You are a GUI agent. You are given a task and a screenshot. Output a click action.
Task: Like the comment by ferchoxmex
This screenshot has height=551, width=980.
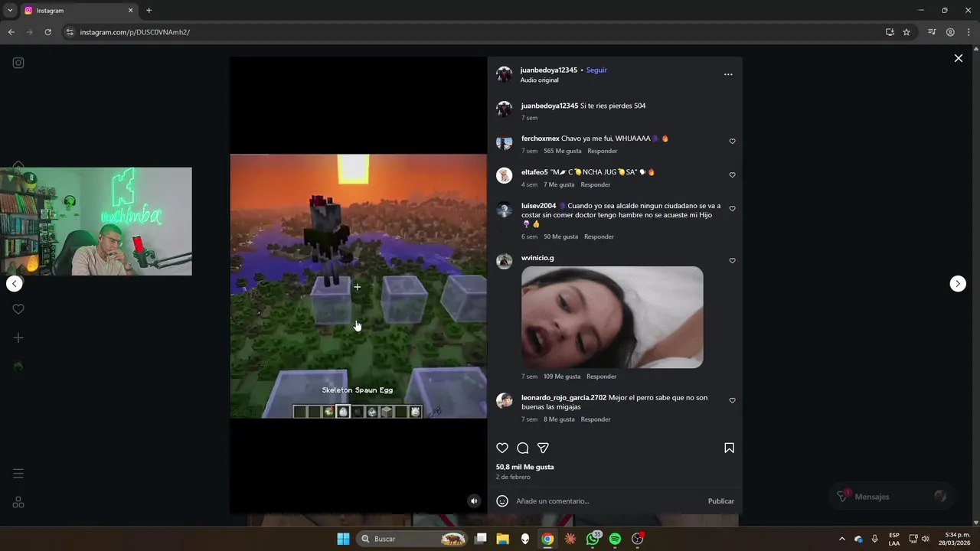(x=732, y=142)
